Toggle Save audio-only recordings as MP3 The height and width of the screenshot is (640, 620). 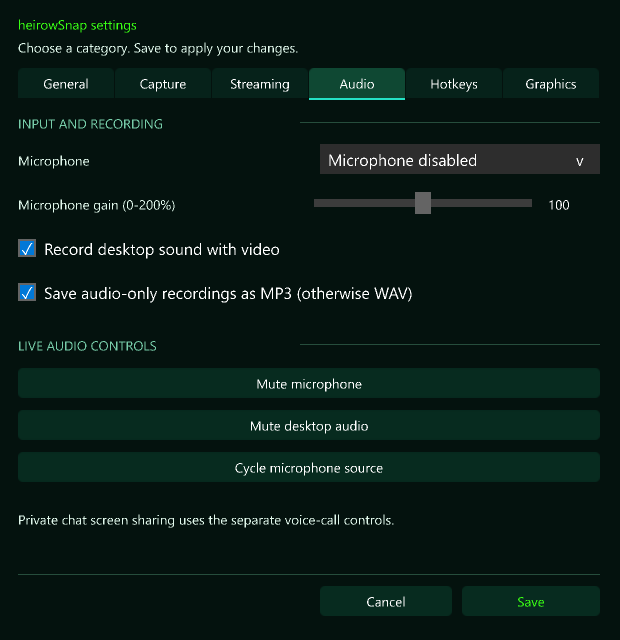pyautogui.click(x=27, y=292)
